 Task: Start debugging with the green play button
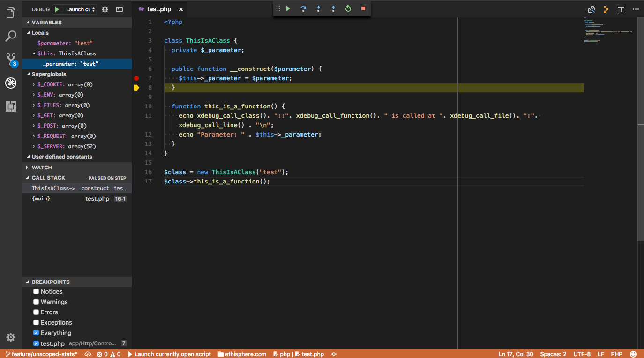[x=57, y=9]
